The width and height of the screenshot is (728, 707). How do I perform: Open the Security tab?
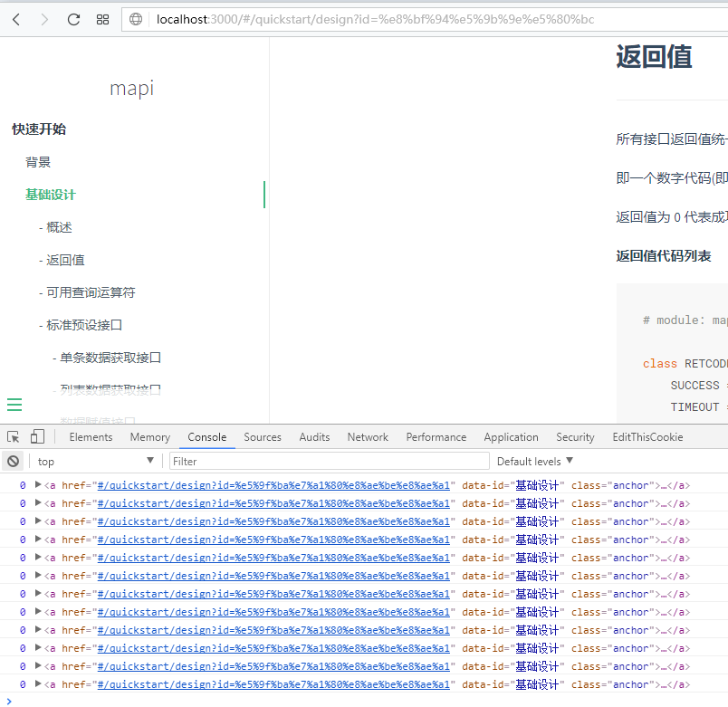click(575, 437)
